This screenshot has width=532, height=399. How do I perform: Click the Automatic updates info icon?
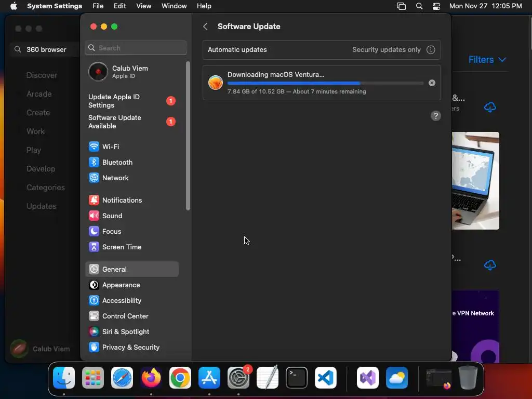point(431,49)
